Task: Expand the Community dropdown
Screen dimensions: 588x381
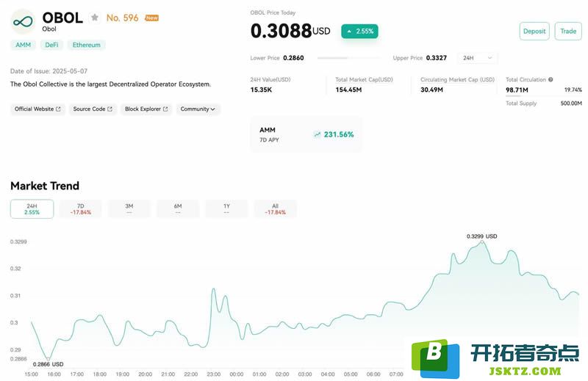Action: point(198,109)
